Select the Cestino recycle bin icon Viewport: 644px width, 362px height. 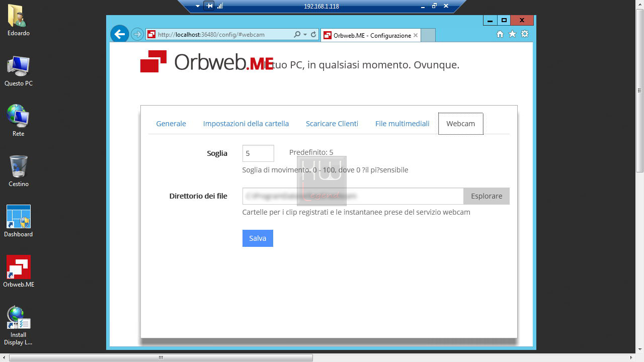coord(19,171)
